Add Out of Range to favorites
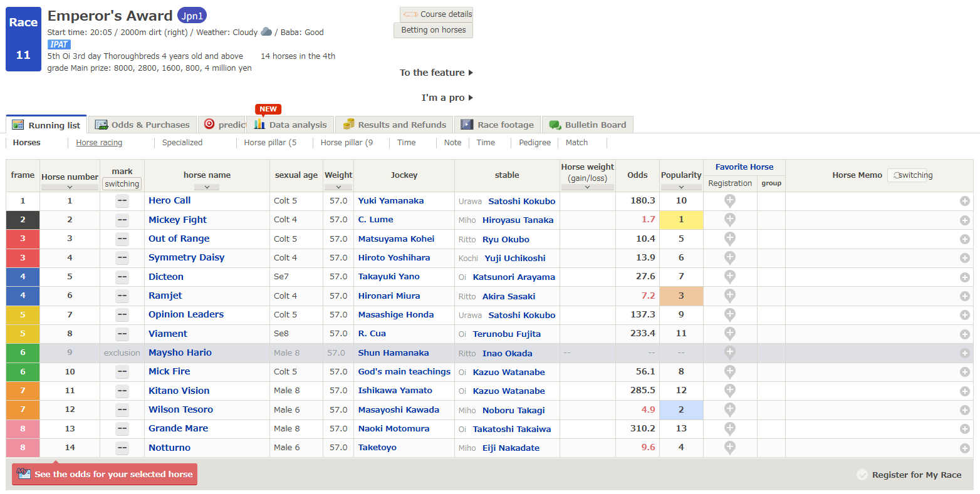Image resolution: width=980 pixels, height=494 pixels. click(x=729, y=239)
